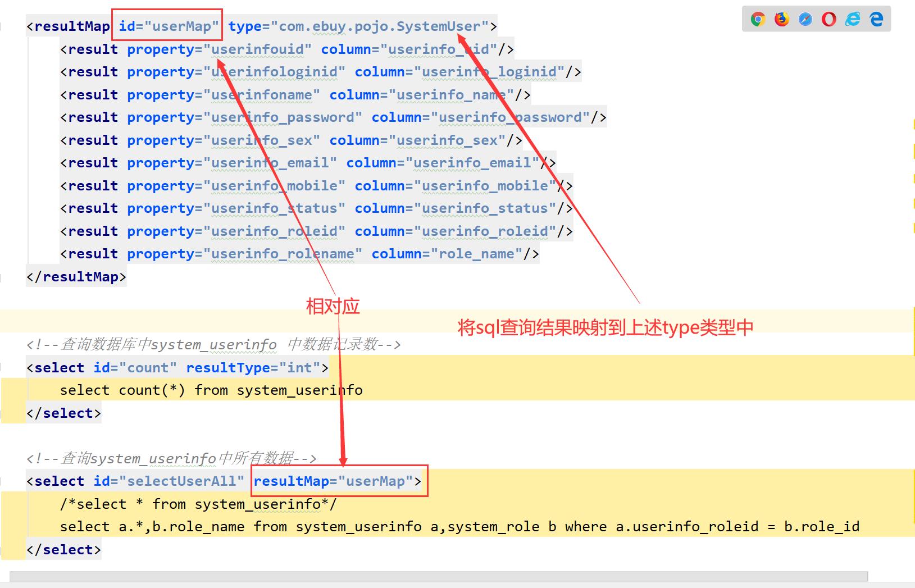Click the resultMap="userMap" attribute in select tag
This screenshot has height=588, width=915.
pyautogui.click(x=333, y=481)
